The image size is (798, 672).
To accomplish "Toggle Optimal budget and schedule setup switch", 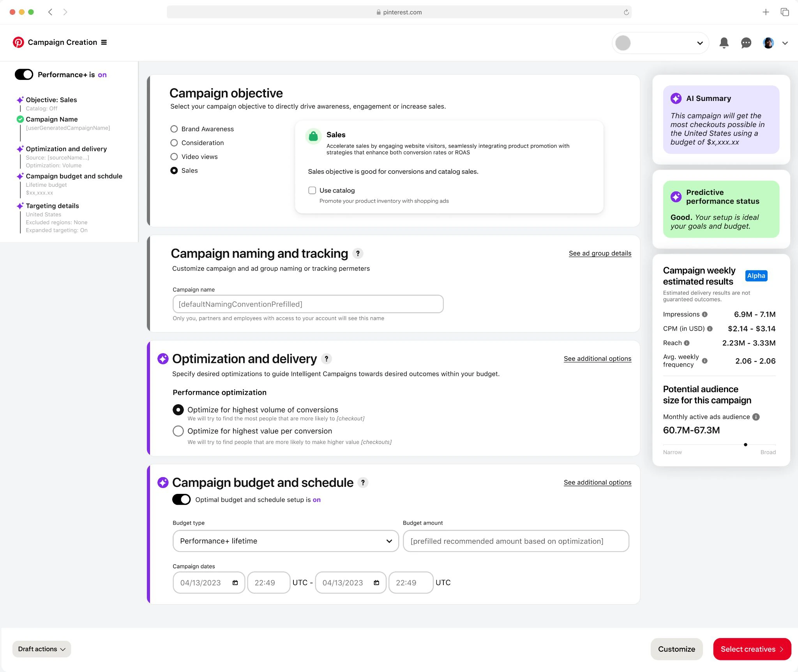I will pyautogui.click(x=182, y=499).
